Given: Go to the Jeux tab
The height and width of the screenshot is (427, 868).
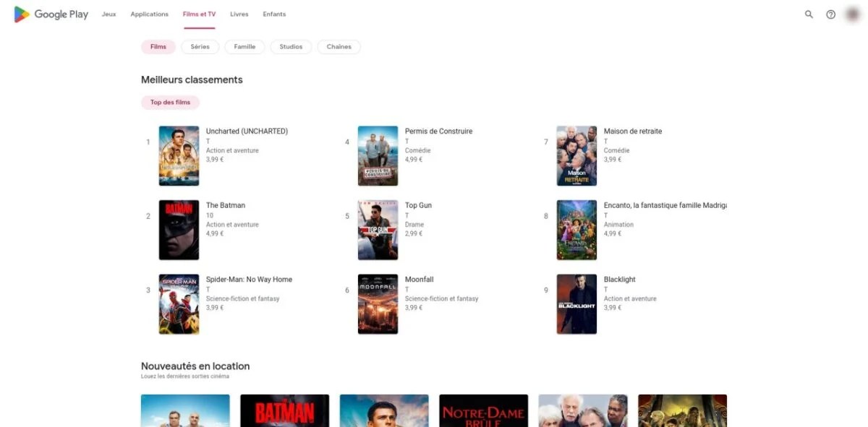Looking at the screenshot, I should click(109, 14).
